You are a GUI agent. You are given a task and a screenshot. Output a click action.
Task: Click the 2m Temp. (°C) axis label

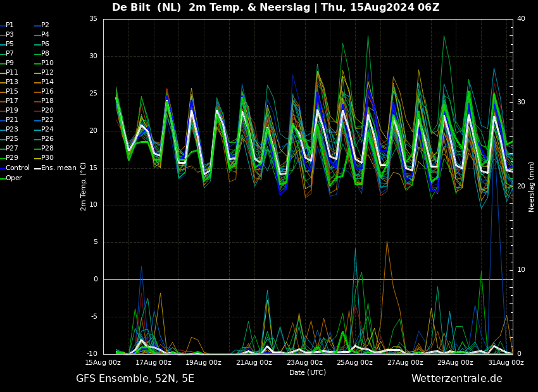point(84,187)
